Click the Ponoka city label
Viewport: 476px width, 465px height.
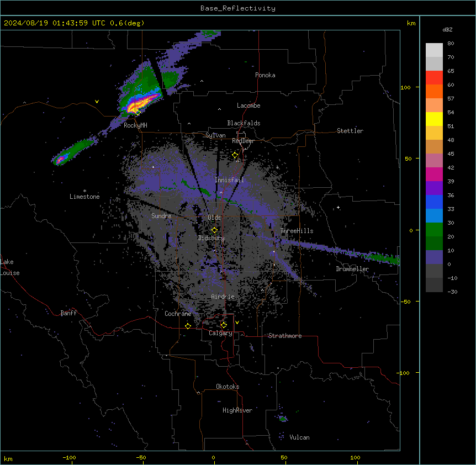pos(265,75)
